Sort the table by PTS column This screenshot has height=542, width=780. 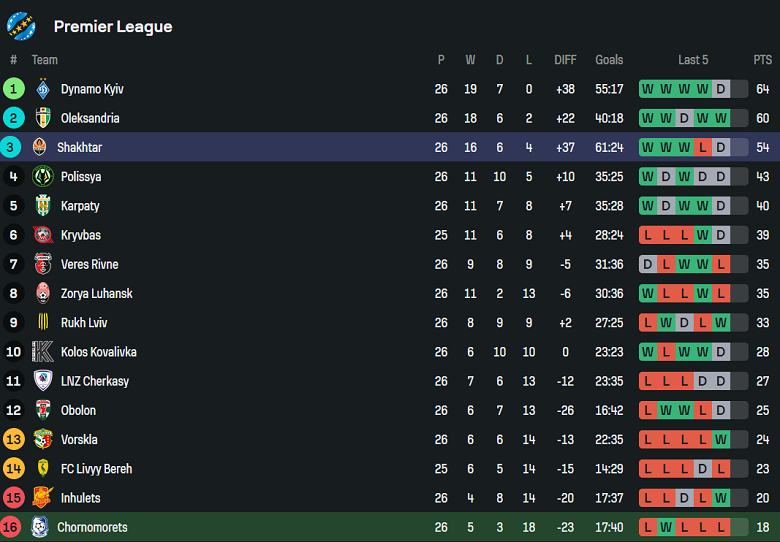click(x=762, y=60)
